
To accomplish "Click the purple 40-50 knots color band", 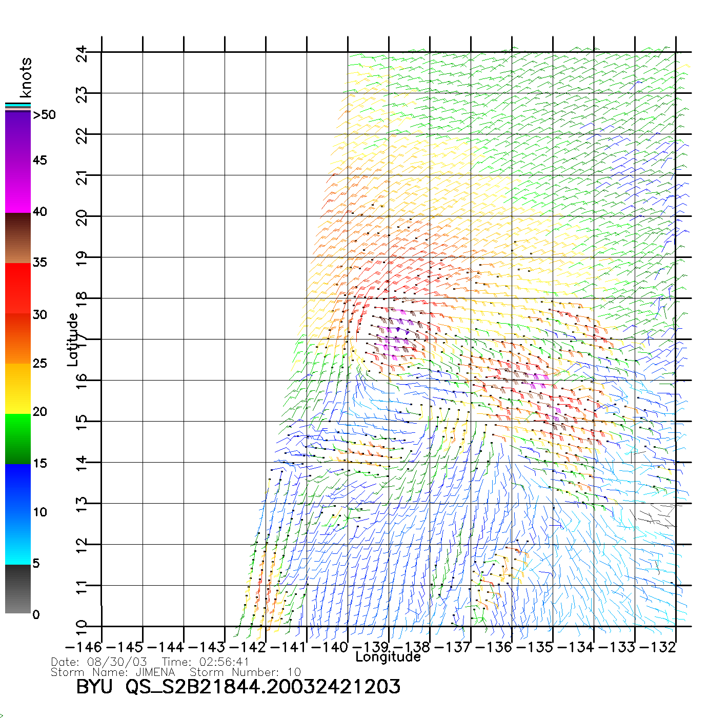I will pos(18,162).
